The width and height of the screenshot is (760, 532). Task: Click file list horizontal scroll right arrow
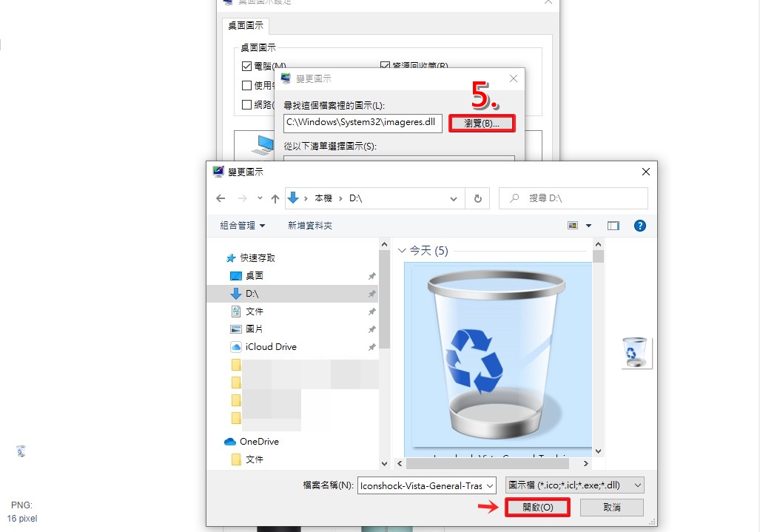click(x=585, y=464)
